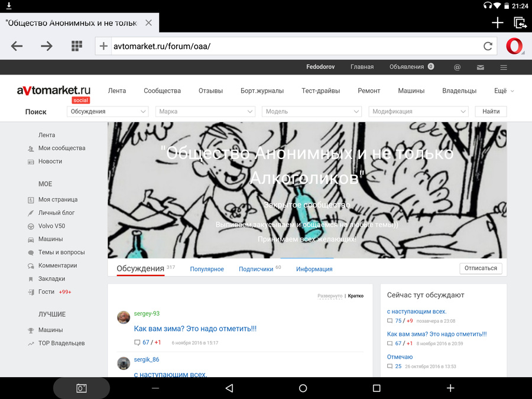Open Закладки in the sidebar
The width and height of the screenshot is (532, 399).
click(x=51, y=279)
